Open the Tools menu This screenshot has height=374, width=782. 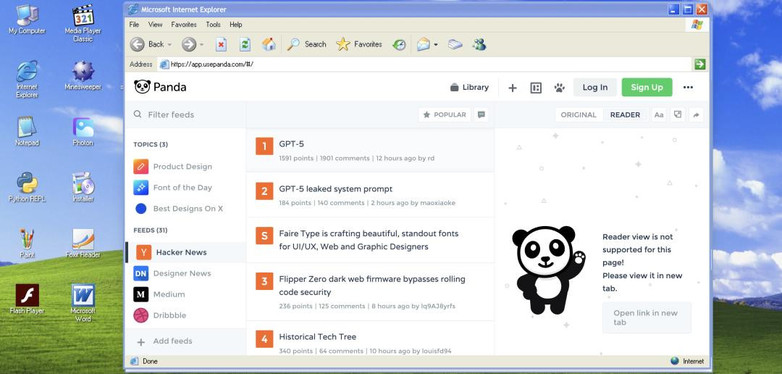pyautogui.click(x=213, y=24)
